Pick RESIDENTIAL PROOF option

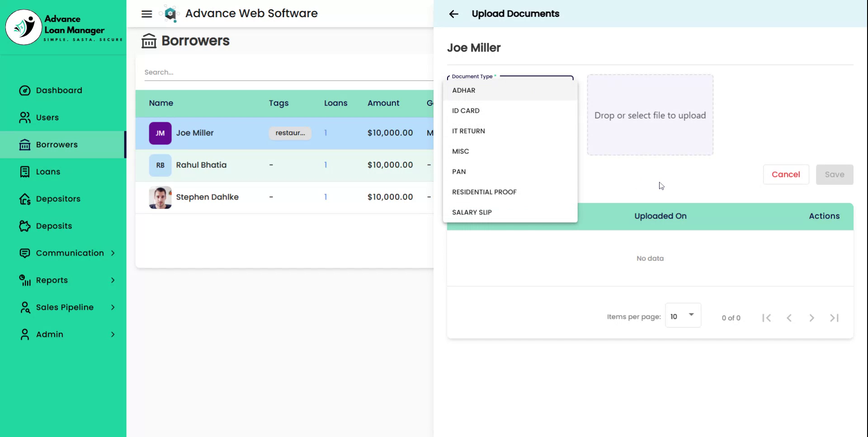pos(484,192)
